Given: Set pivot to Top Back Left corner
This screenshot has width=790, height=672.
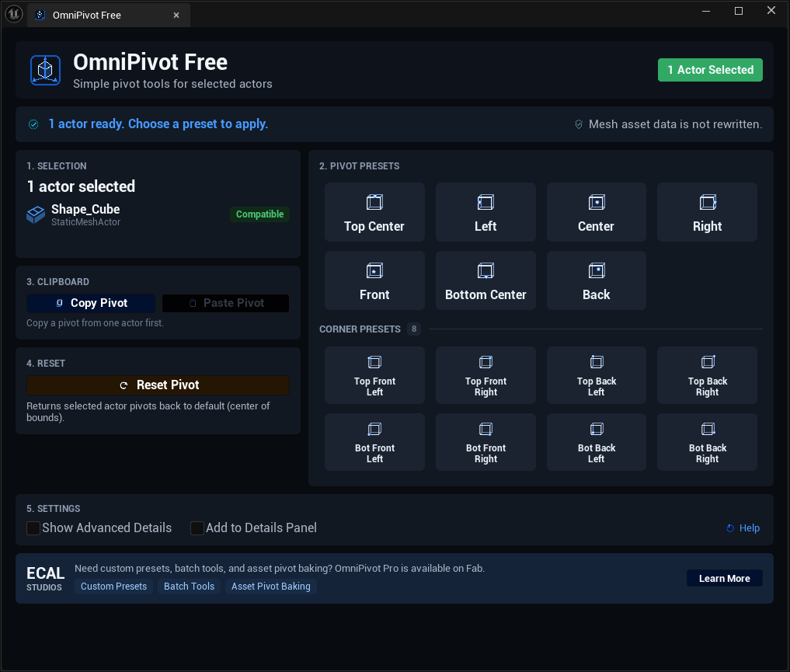Looking at the screenshot, I should [596, 375].
